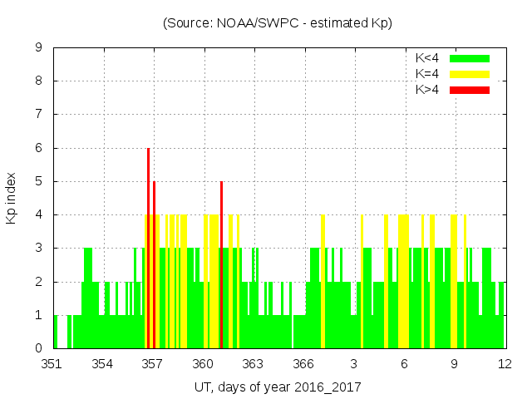
Task: Click the x-axis tick label 357
Action: (153, 363)
